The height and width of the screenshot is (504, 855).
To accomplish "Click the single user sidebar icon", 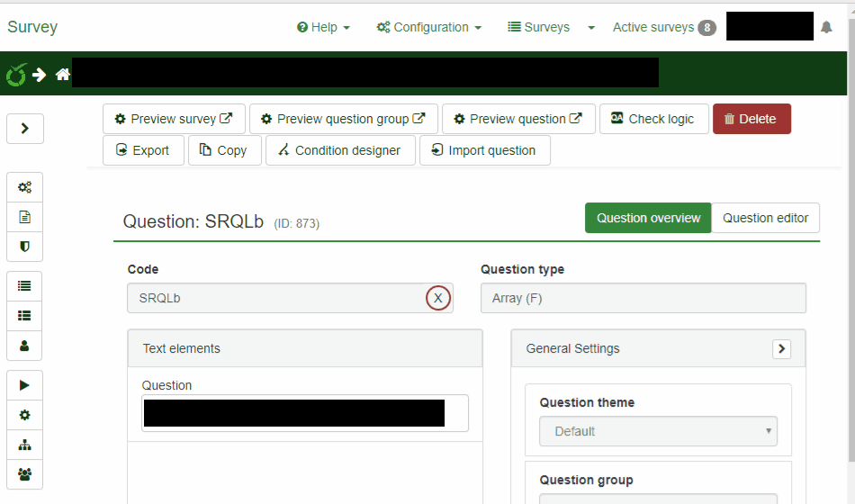I will tap(25, 345).
